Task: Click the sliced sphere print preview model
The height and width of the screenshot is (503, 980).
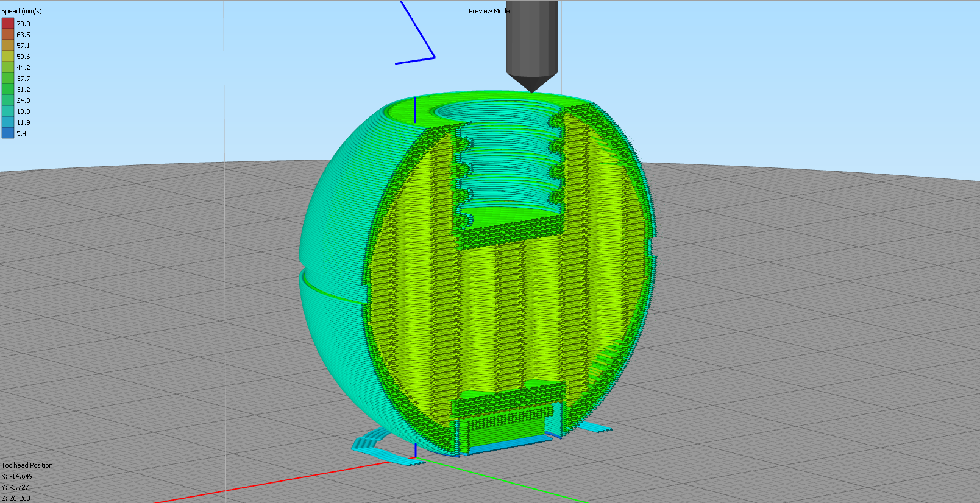Action: coord(478,274)
